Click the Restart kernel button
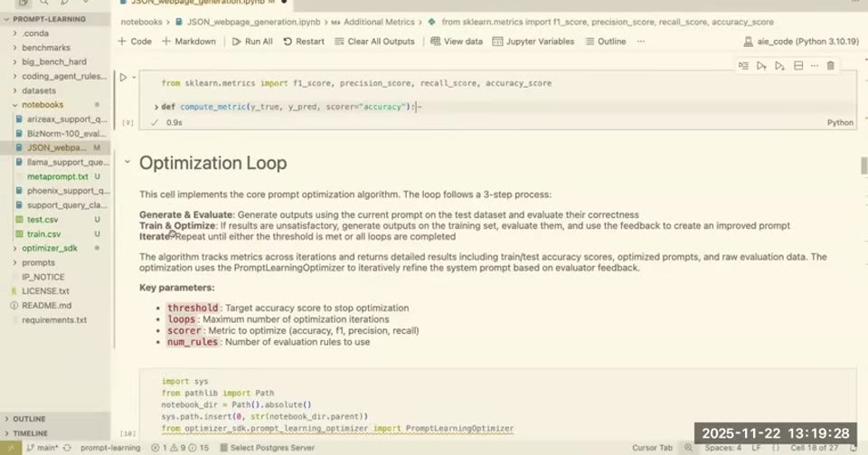This screenshot has height=455, width=868. 304,42
